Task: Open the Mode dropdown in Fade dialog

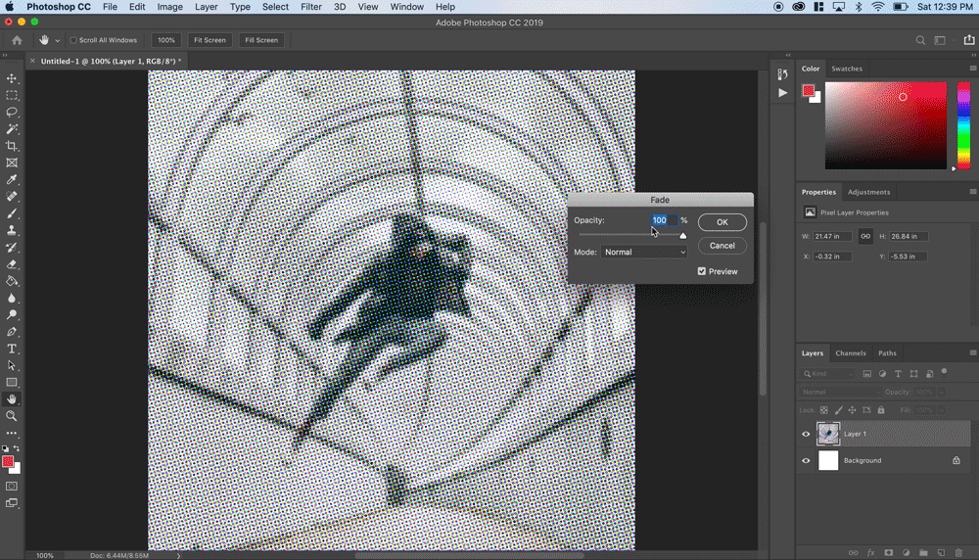Action: [644, 253]
